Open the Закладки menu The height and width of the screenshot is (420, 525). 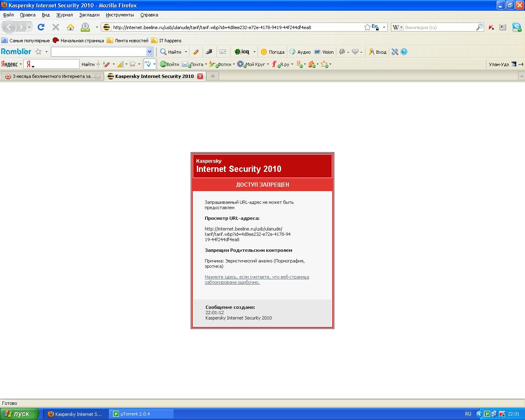89,15
